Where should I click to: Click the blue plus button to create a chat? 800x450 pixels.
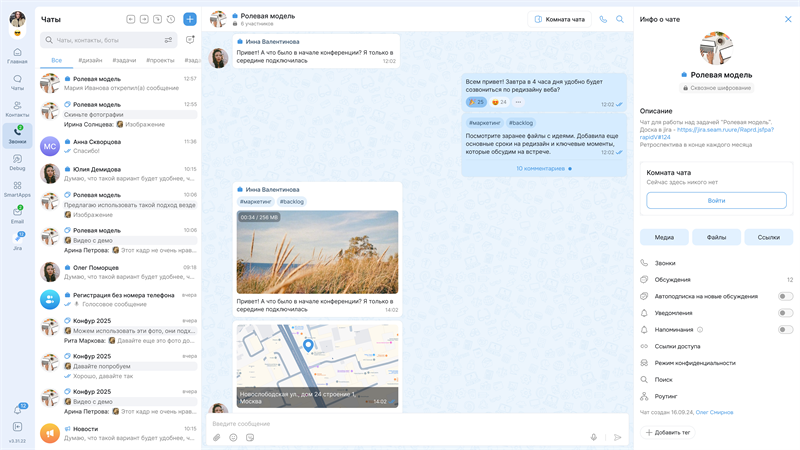pos(190,19)
